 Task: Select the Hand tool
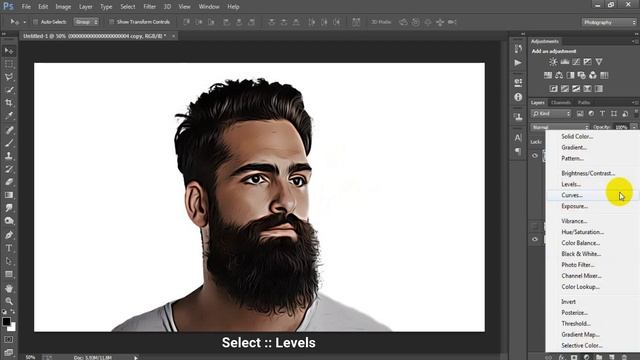point(9,288)
